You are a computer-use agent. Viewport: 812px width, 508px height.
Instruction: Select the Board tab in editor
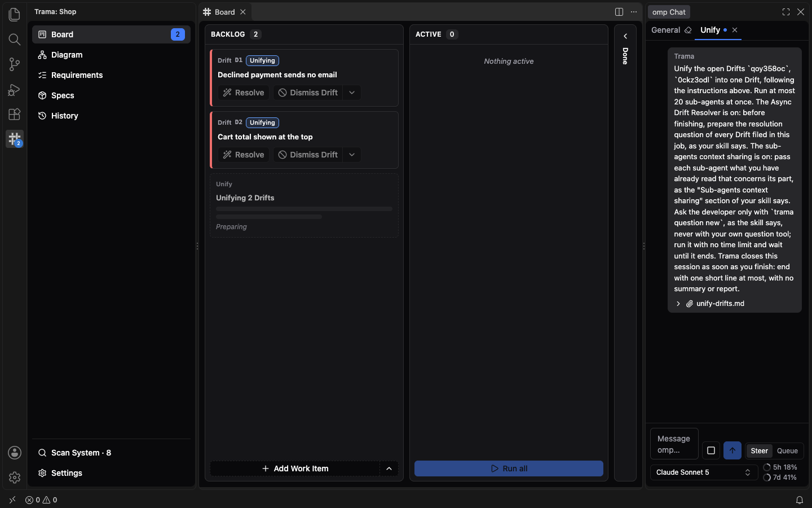point(225,12)
